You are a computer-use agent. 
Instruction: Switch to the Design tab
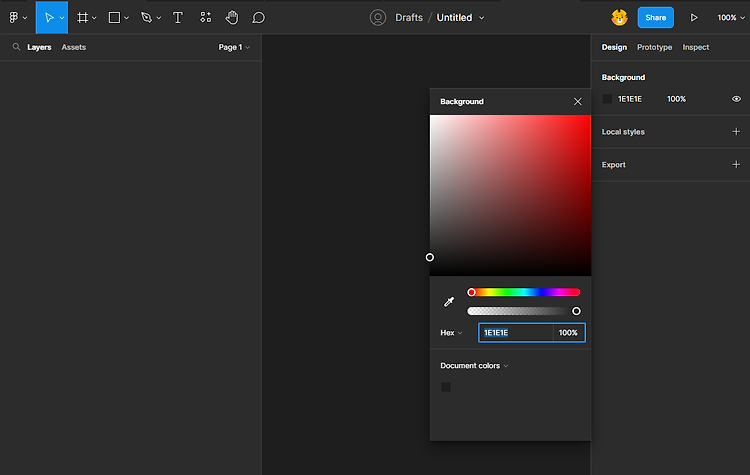pos(614,47)
